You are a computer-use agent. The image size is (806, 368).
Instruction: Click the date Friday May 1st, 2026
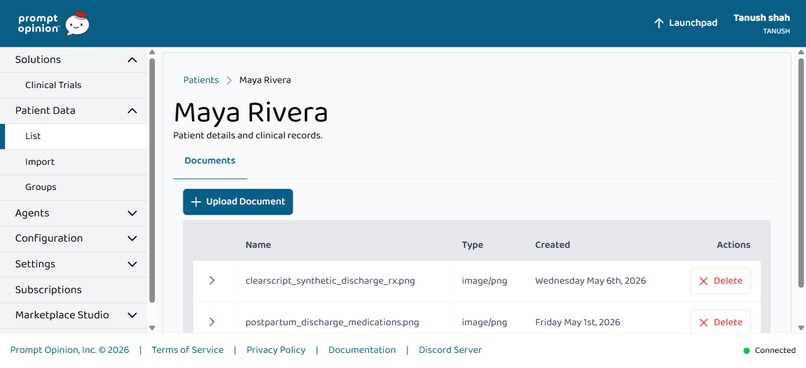click(577, 323)
